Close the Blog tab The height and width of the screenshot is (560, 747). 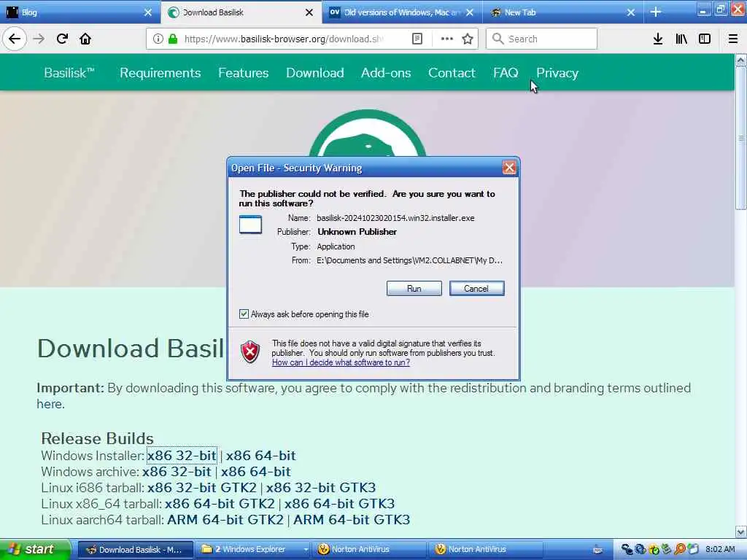tap(148, 12)
